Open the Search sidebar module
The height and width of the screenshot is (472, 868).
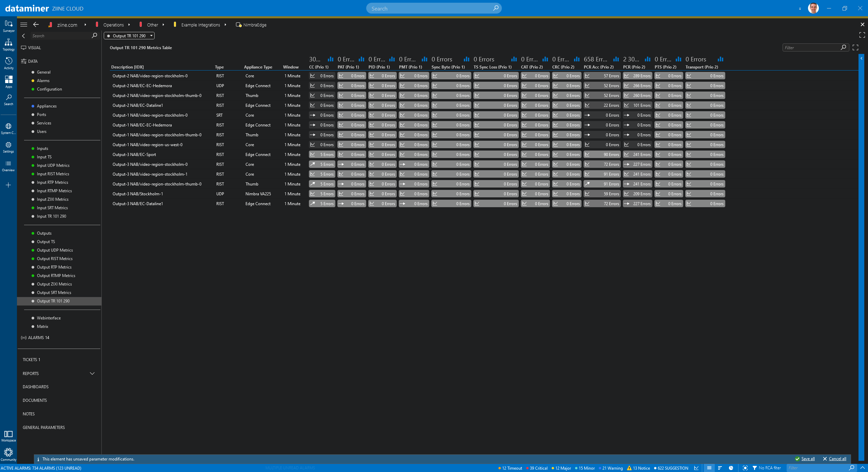[x=8, y=100]
